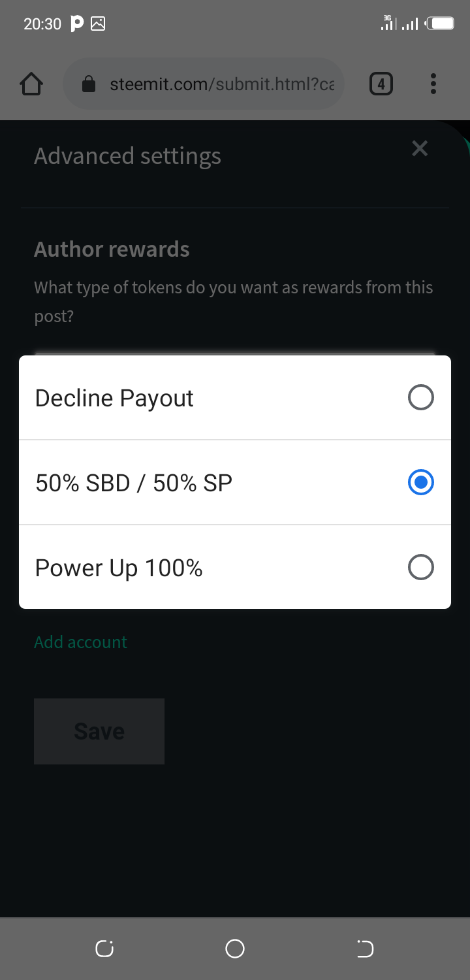The height and width of the screenshot is (980, 470).
Task: Tap the browser home icon
Action: [31, 84]
